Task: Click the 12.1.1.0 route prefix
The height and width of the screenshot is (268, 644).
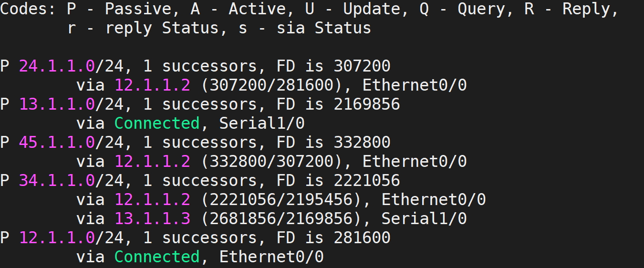Action: pos(57,237)
